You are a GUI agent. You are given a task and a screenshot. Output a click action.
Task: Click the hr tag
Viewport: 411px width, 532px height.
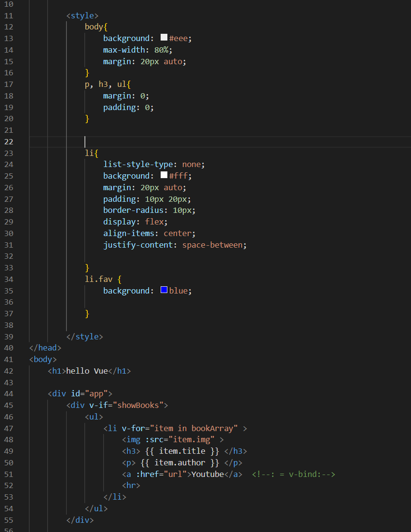pos(131,486)
